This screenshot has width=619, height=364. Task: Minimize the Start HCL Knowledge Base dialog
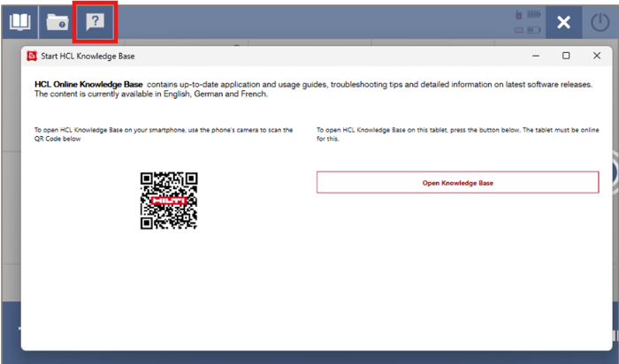coord(535,56)
